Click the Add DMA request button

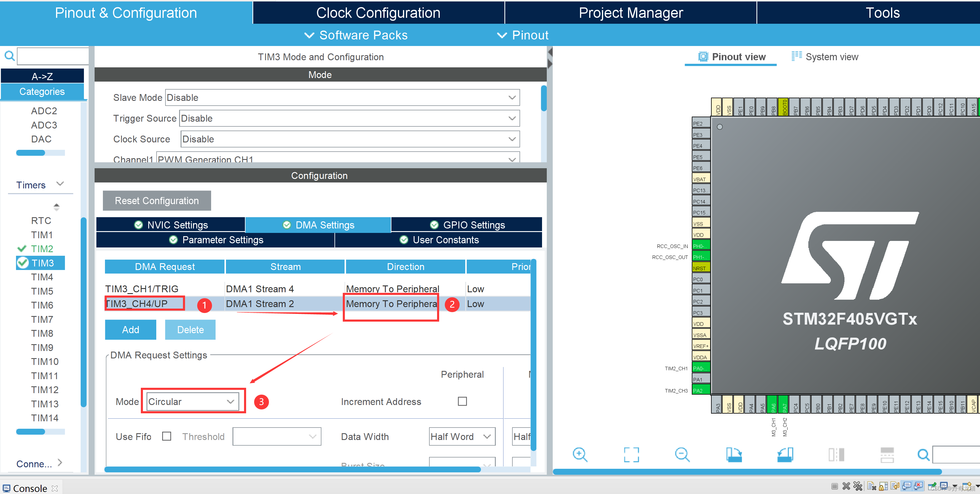tap(130, 330)
